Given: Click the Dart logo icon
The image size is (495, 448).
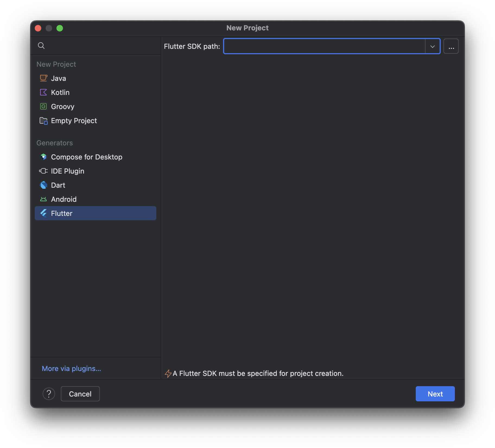Looking at the screenshot, I should (x=43, y=185).
